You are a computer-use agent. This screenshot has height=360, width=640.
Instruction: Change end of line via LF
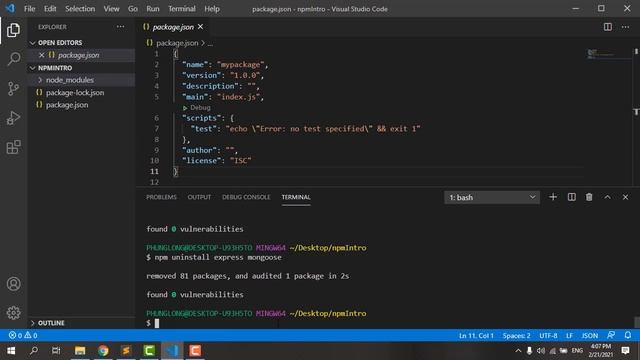coord(569,336)
